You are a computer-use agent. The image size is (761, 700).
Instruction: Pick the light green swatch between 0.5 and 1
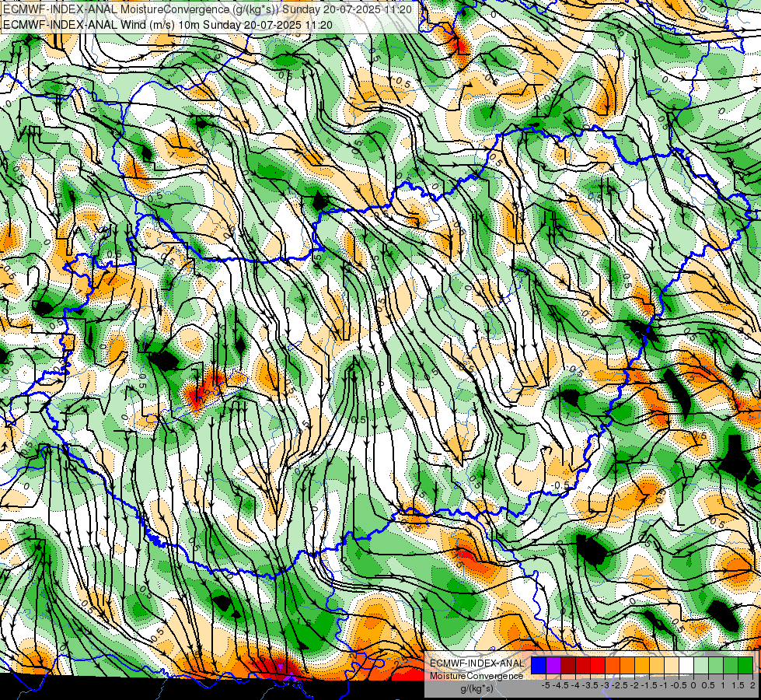click(x=716, y=665)
